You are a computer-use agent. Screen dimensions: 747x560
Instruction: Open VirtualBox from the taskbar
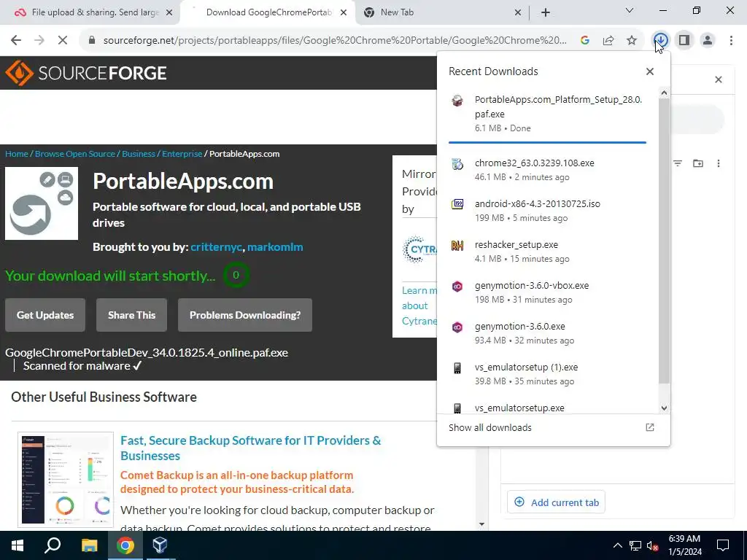tap(160, 545)
